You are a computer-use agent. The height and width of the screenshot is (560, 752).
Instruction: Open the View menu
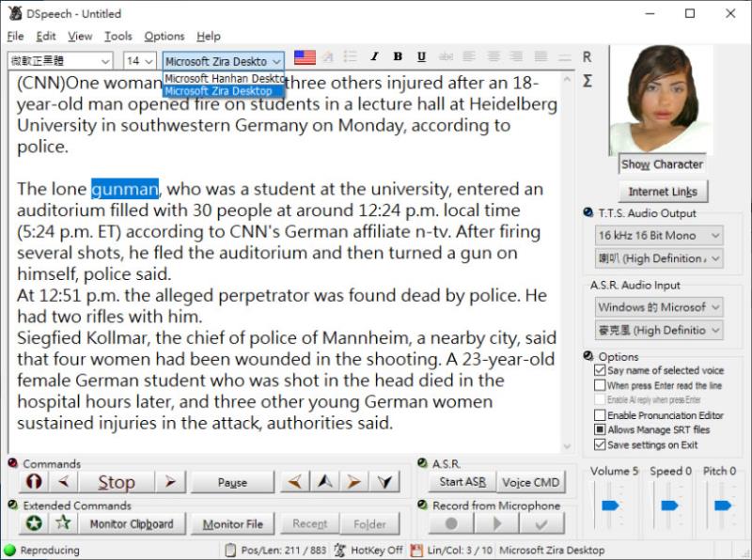[80, 36]
